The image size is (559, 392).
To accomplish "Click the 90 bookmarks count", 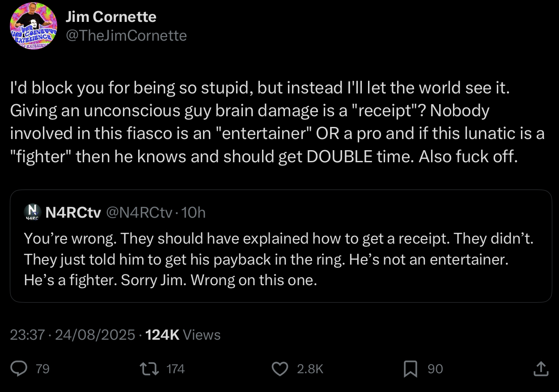I will tap(435, 369).
